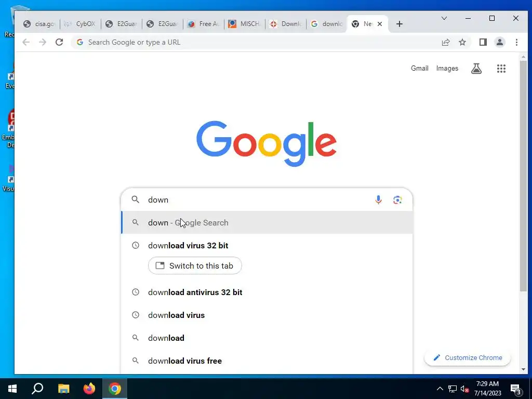Search by image with Google Lens icon

pyautogui.click(x=397, y=200)
